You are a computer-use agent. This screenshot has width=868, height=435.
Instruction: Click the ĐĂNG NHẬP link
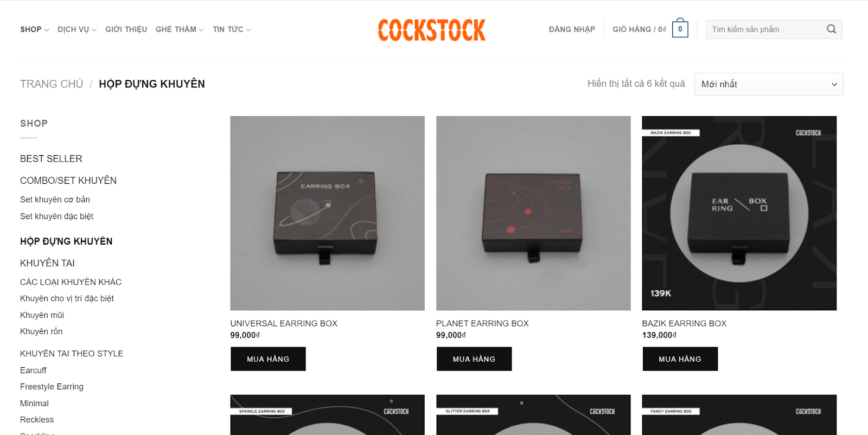click(x=572, y=29)
